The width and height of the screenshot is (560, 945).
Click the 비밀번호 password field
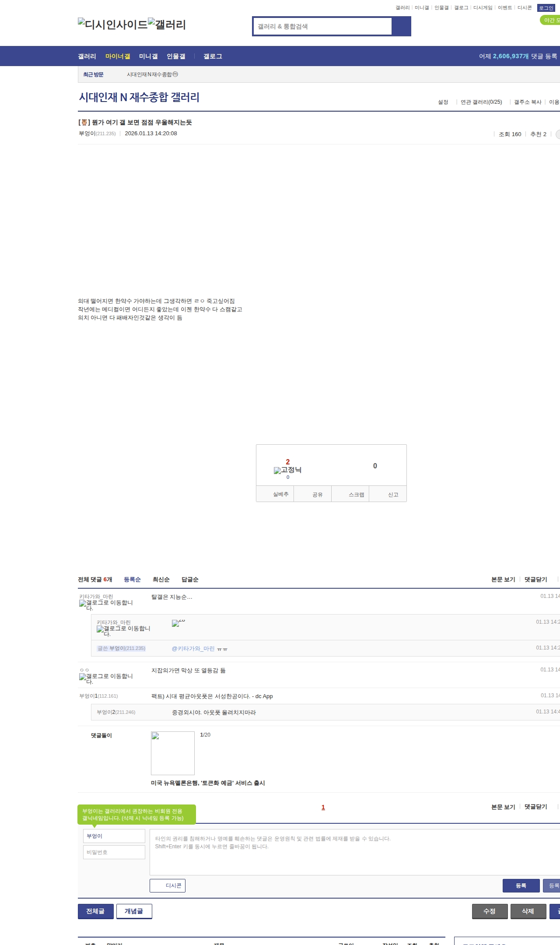pyautogui.click(x=114, y=852)
